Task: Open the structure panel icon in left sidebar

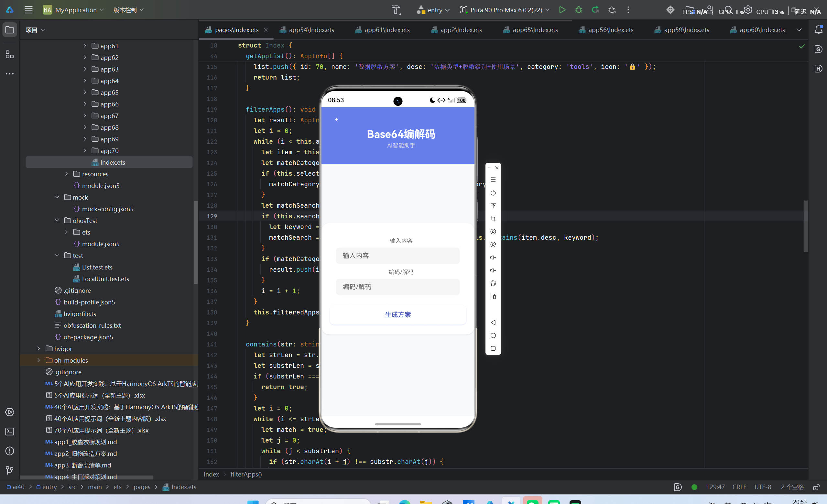Action: coord(10,54)
